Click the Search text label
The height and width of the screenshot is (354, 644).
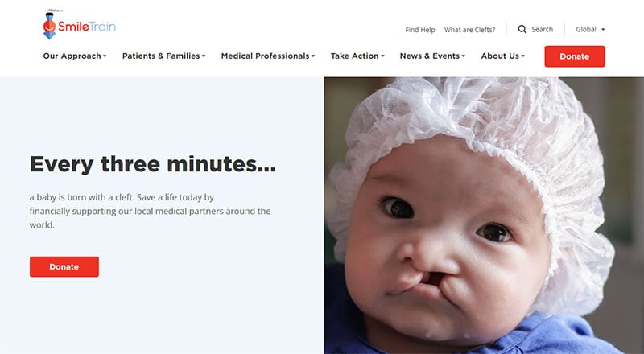pos(542,29)
